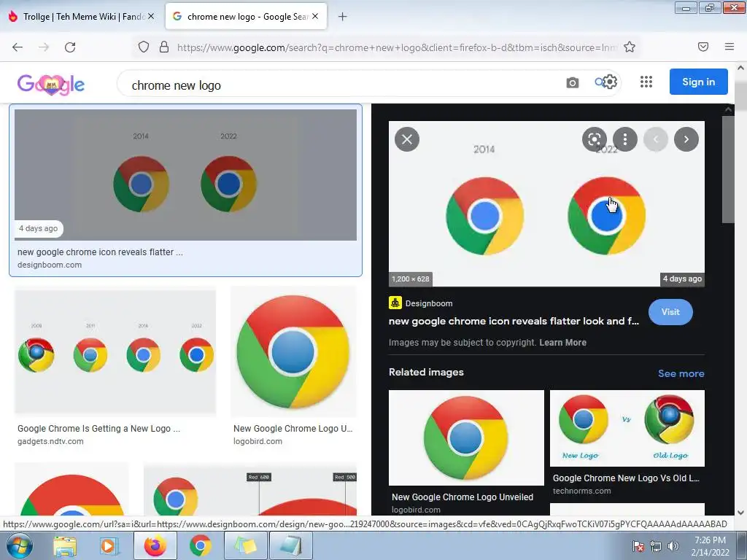Viewport: 747px width, 560px height.
Task: Click See more related images
Action: tap(681, 374)
